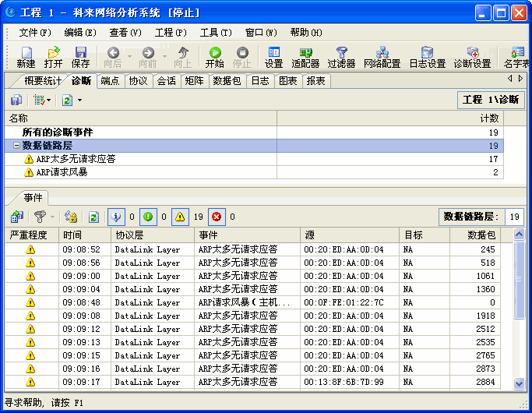
Task: Open dropdown arrow next to 向前 button
Action: point(164,57)
